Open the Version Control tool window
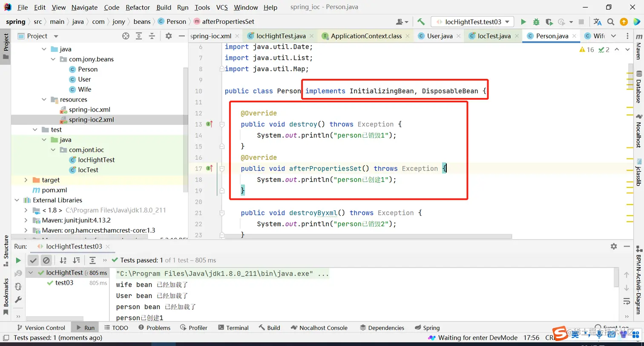644x346 pixels. (41, 328)
